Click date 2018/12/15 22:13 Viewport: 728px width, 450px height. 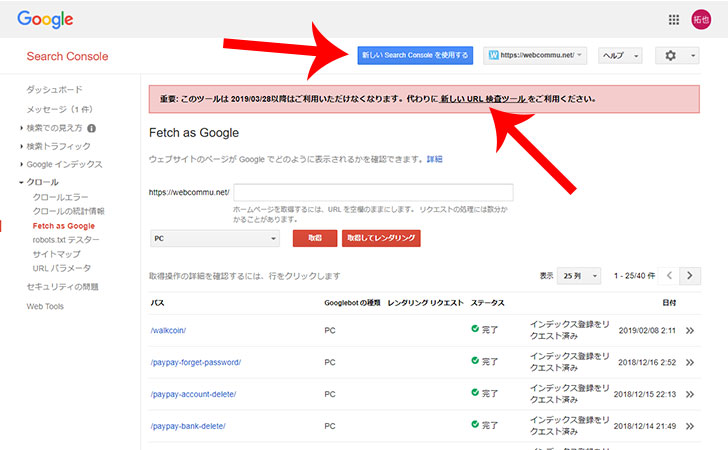(x=645, y=394)
